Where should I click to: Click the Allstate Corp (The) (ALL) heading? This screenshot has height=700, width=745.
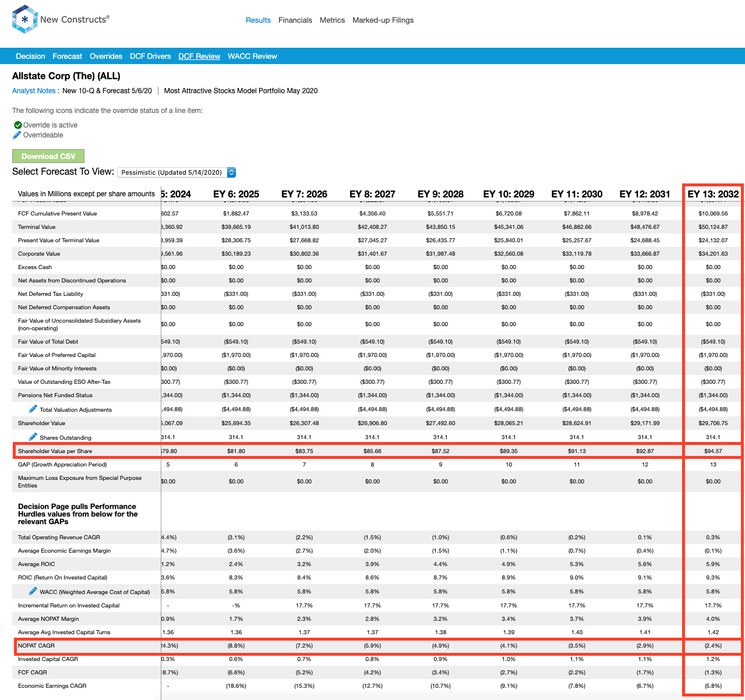tap(66, 76)
